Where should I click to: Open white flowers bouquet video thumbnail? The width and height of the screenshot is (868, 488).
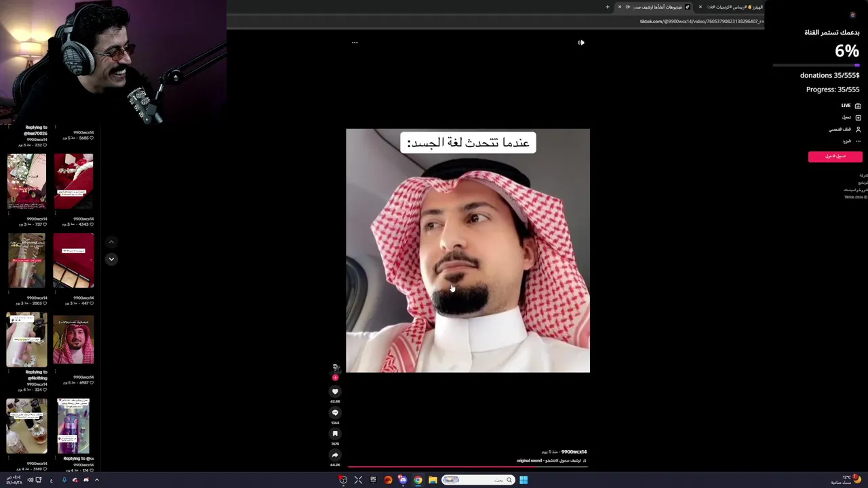point(27,181)
